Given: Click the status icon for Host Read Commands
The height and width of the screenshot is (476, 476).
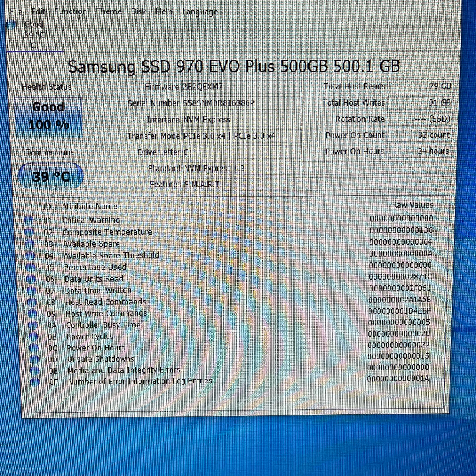Looking at the screenshot, I should pyautogui.click(x=32, y=302).
